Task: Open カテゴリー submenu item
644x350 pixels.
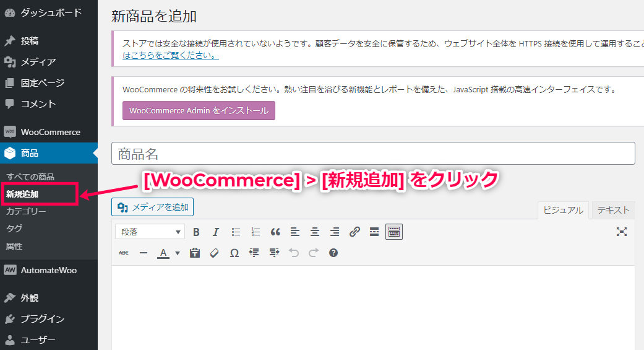Action: (26, 211)
